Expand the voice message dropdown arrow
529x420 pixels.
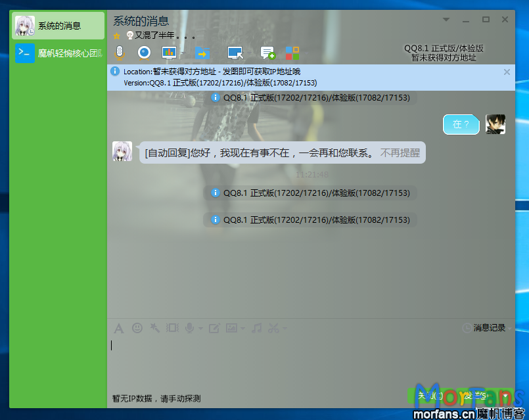(x=200, y=328)
